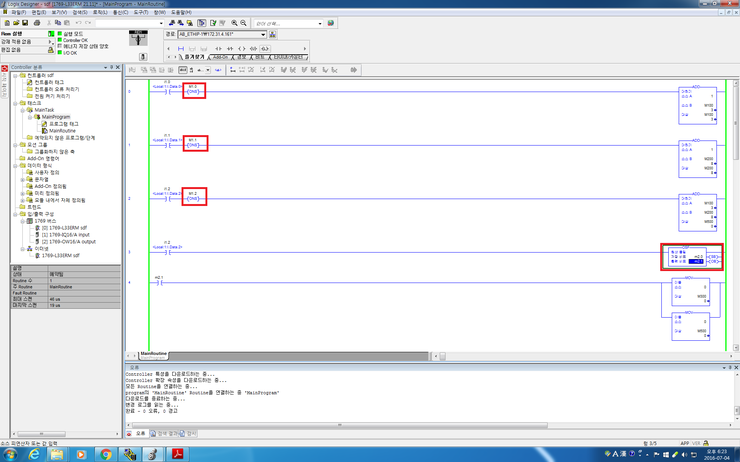Insert an examine-on contact instruction
The height and width of the screenshot is (462, 740).
218,49
